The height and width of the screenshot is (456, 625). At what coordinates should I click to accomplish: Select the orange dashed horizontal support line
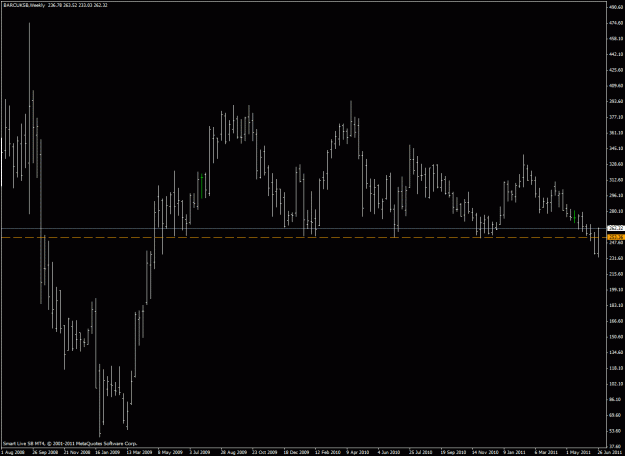tap(303, 237)
